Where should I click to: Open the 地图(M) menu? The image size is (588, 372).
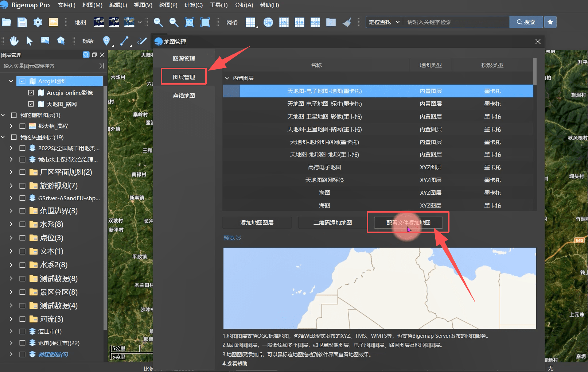tap(92, 5)
